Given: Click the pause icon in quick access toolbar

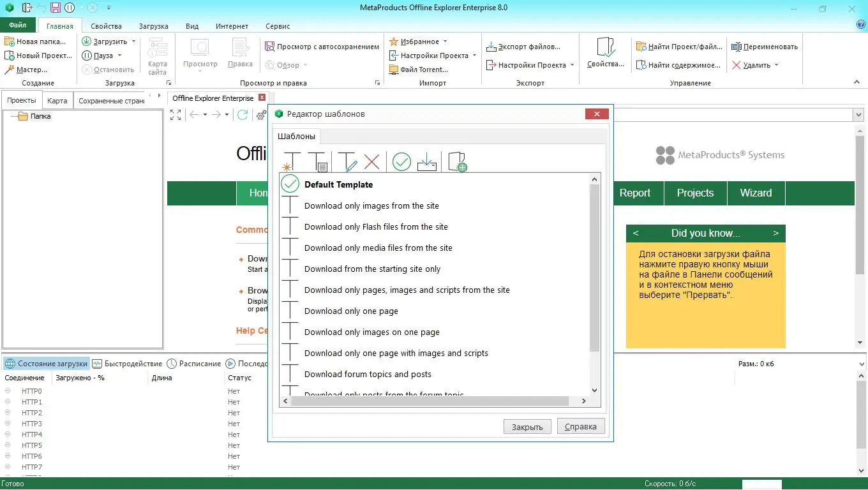Looking at the screenshot, I should pos(70,8).
